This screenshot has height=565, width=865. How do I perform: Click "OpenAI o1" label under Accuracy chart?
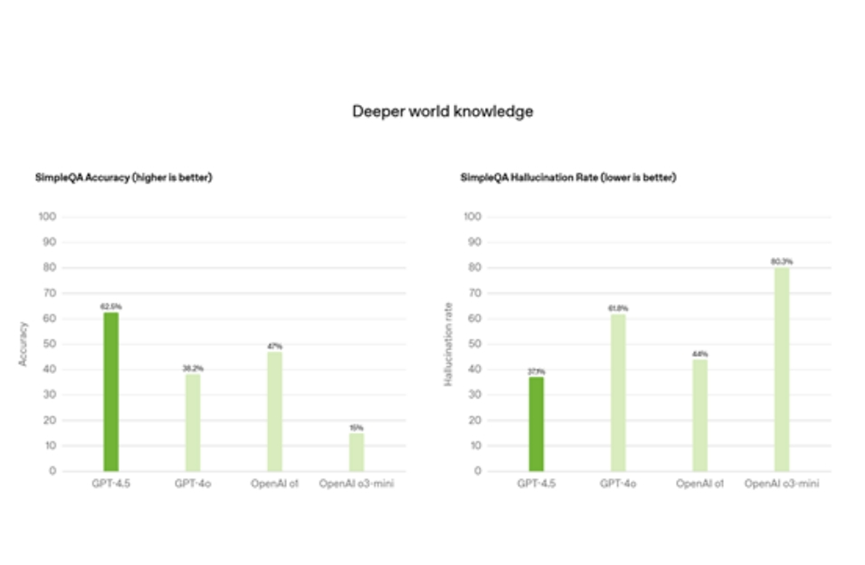(275, 484)
